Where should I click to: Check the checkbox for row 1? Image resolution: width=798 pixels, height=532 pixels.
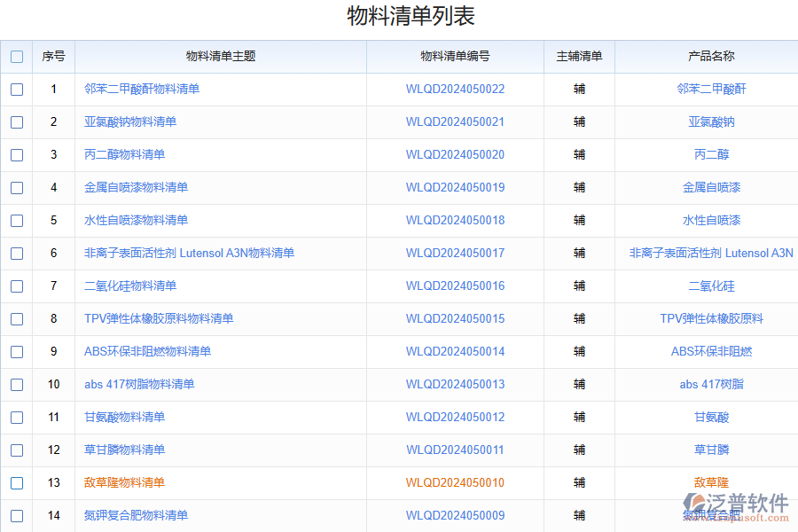tap(17, 90)
